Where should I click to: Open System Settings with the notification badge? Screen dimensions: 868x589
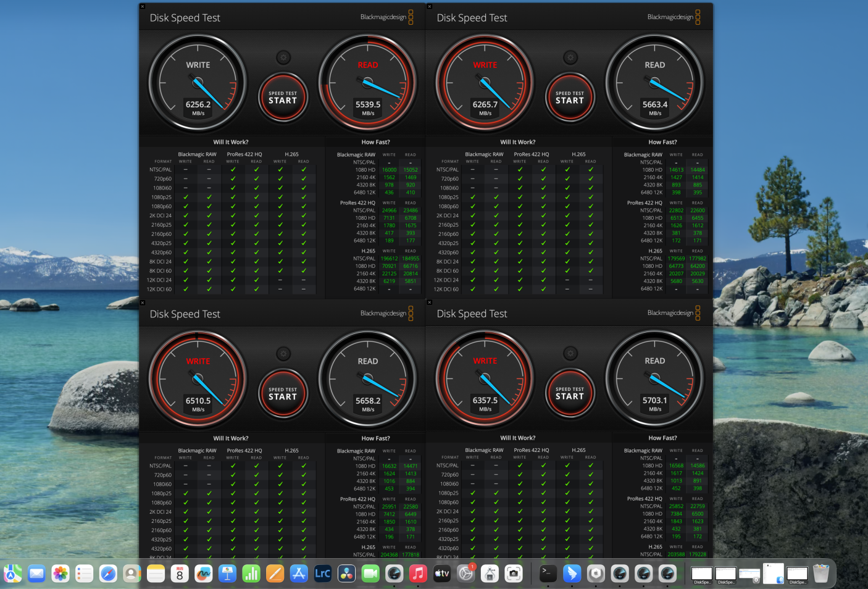coord(465,574)
